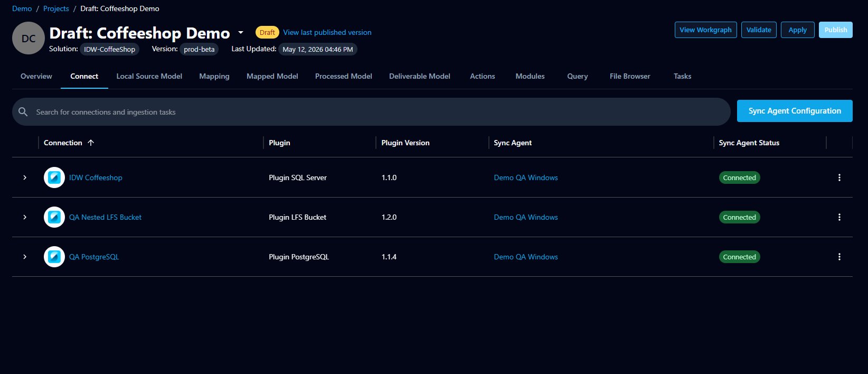868x374 pixels.
Task: Open the more options menu for QA PostgreSQL
Action: click(839, 257)
